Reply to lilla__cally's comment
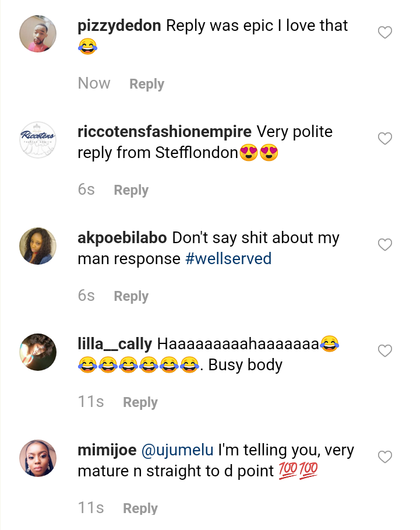 [140, 402]
